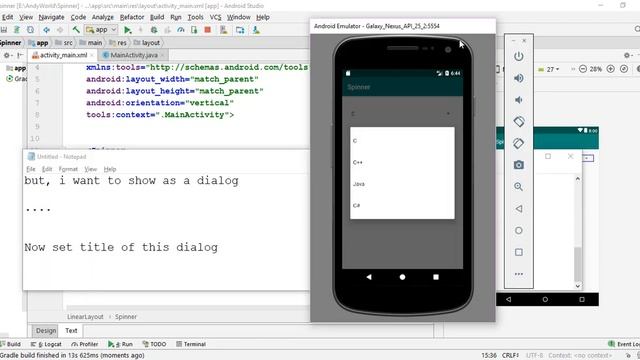Open the Build tool window
640x360 pixels.
point(11,344)
